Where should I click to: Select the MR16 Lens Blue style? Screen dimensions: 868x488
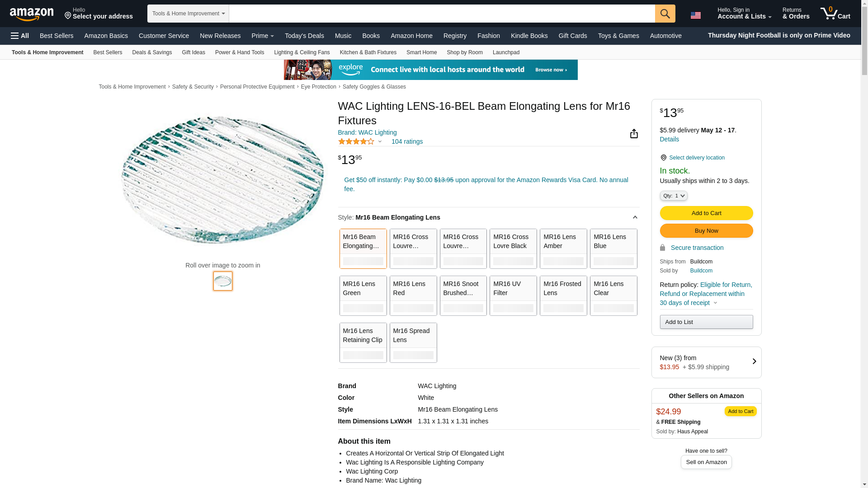(613, 249)
